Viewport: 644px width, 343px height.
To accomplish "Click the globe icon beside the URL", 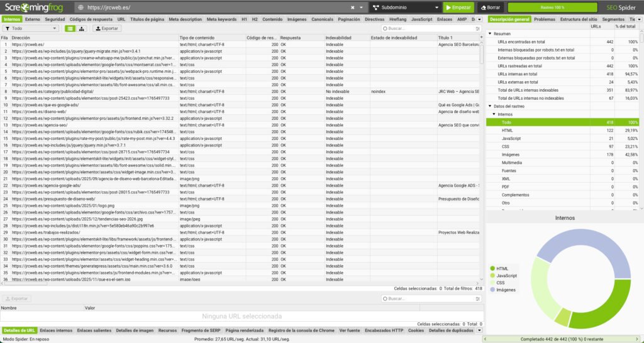I will point(81,8).
